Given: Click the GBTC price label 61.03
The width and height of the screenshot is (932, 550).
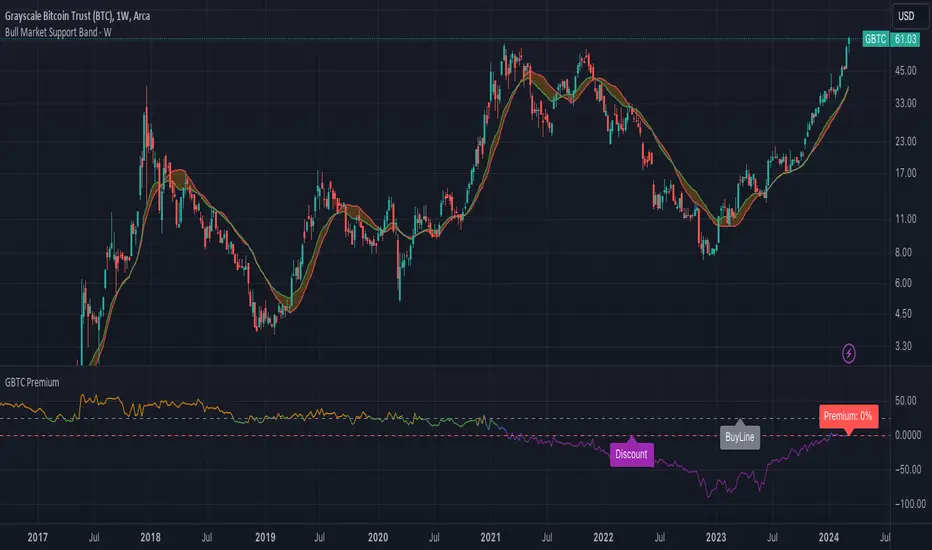Looking at the screenshot, I should (905, 39).
